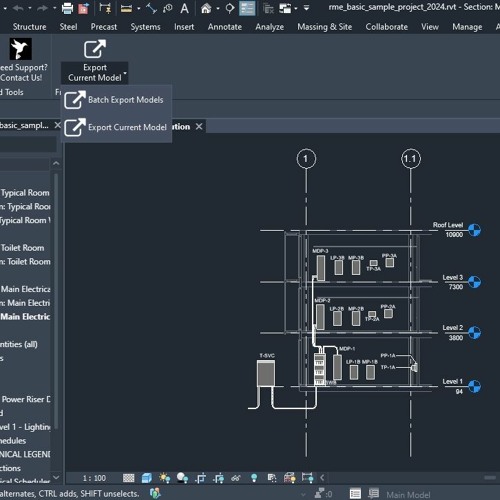The image size is (500, 500).
Task: Switch to the Insert ribbon tab
Action: (x=184, y=27)
